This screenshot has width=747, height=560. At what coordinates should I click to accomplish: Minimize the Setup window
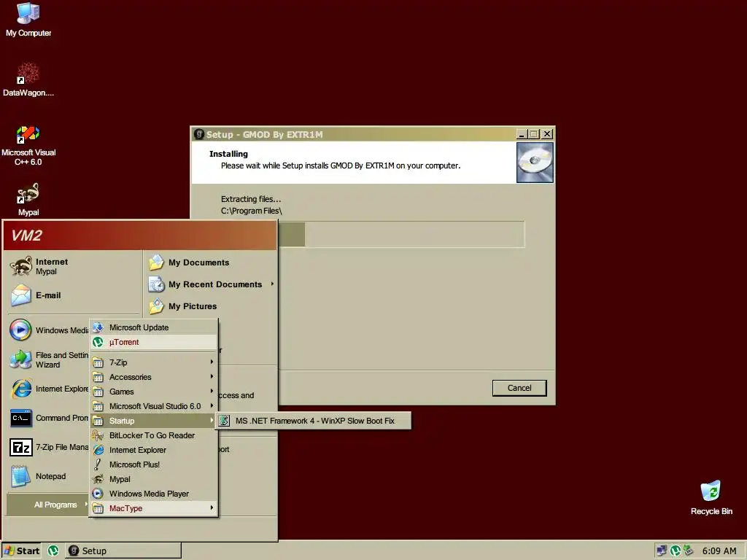522,134
